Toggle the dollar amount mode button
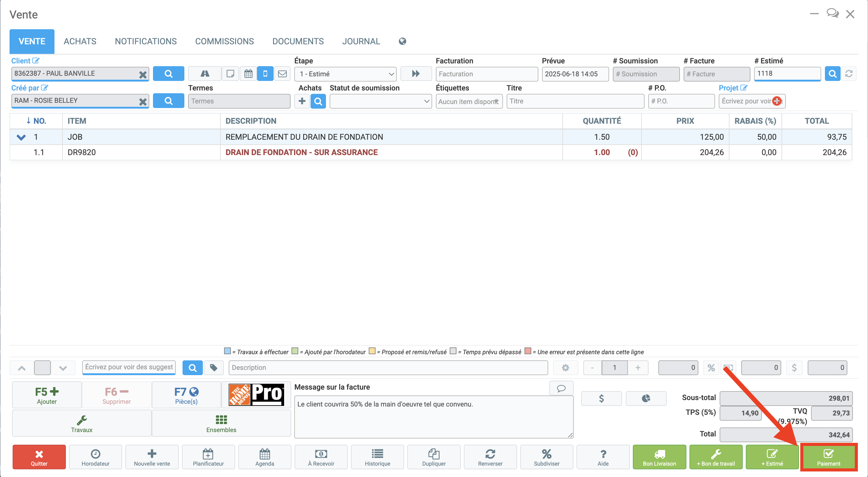868x477 pixels. pyautogui.click(x=794, y=367)
